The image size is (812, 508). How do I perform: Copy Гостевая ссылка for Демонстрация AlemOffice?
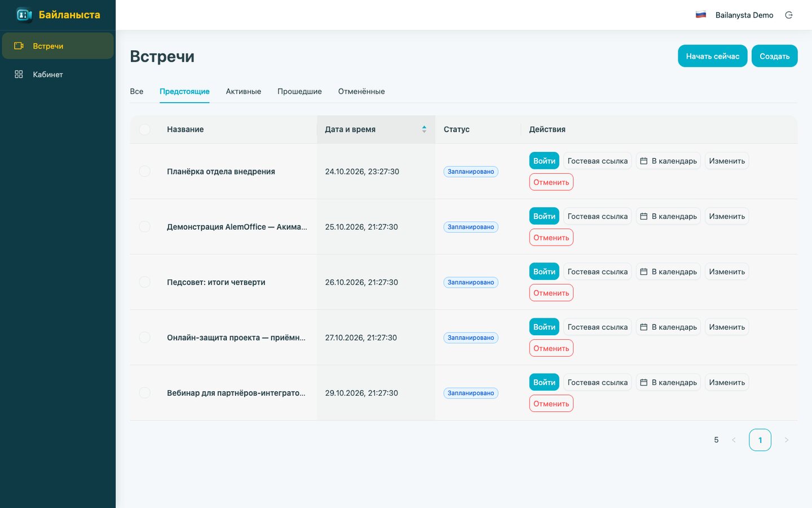tap(598, 216)
